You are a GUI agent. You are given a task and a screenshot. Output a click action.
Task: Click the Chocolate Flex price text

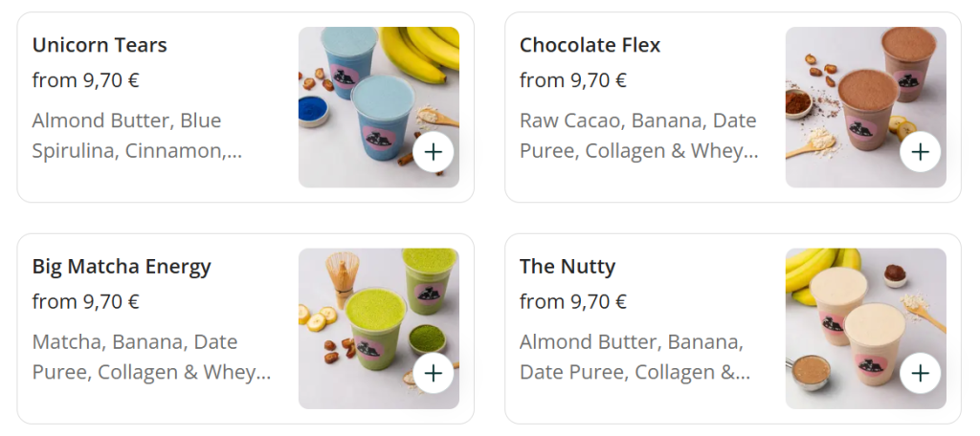tap(573, 80)
